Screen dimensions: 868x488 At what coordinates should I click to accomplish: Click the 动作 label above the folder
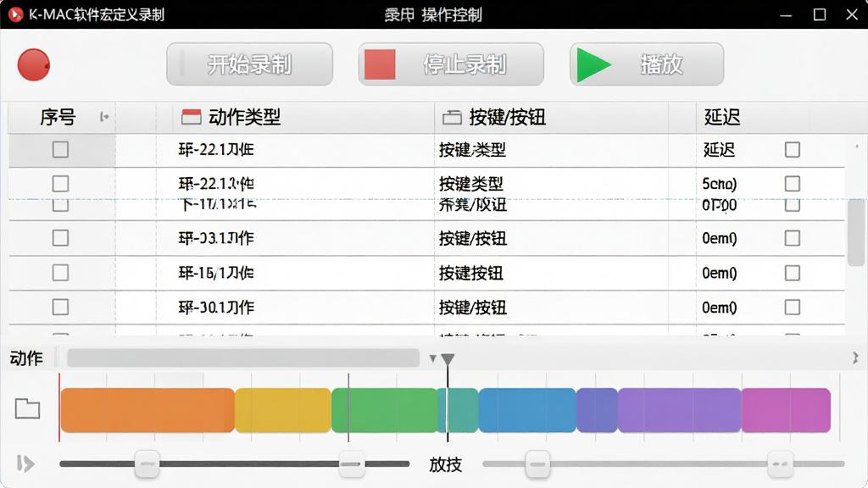click(26, 358)
